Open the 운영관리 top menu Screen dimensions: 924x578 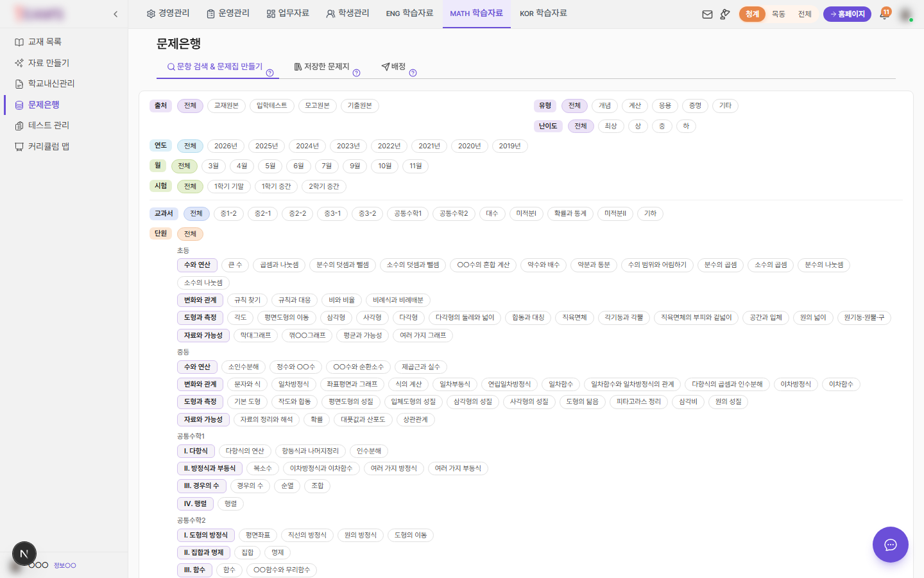point(228,13)
